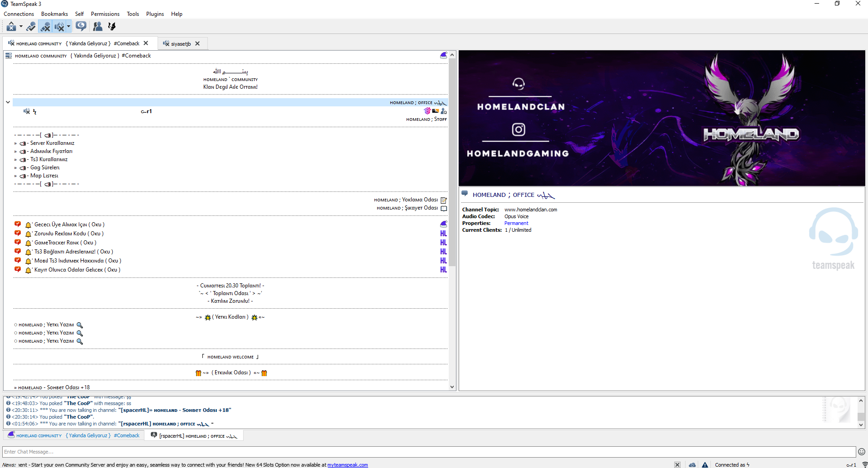
Task: Click the flag badge on the client row
Action: [x=435, y=111]
